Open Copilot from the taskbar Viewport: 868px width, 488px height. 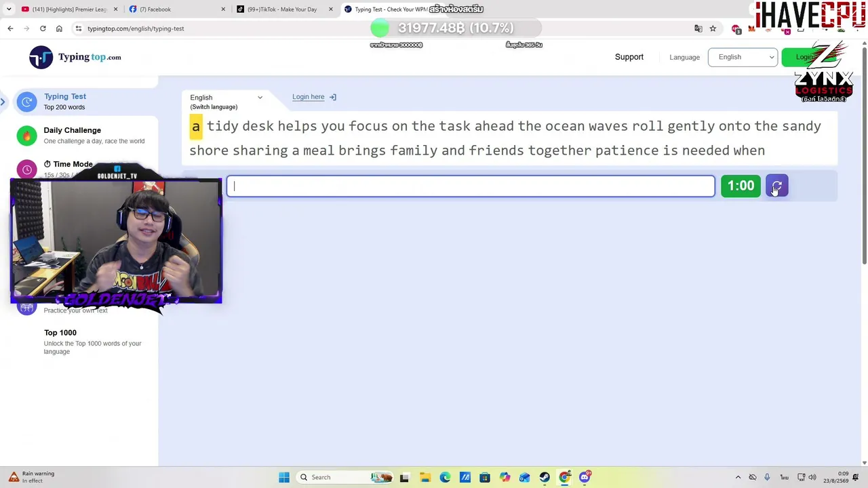pos(505,477)
